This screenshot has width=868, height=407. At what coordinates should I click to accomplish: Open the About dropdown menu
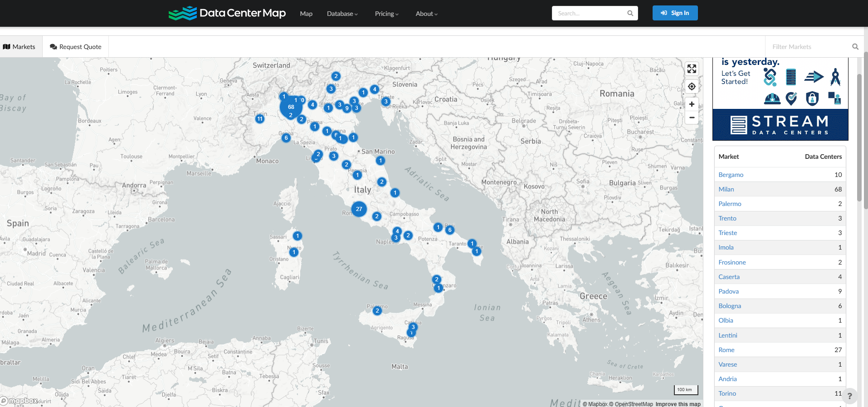coord(426,14)
